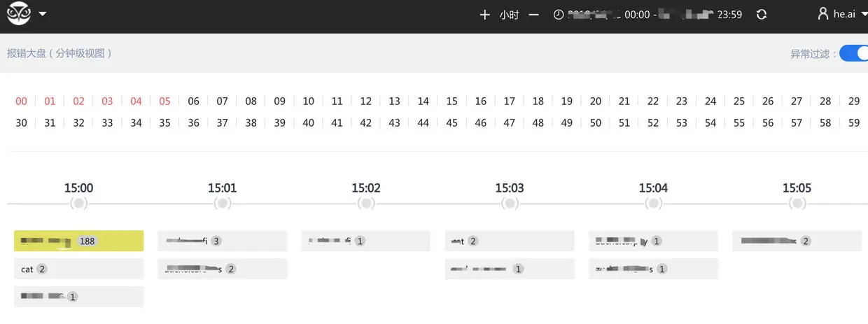Click the minus zoom-out icon
This screenshot has width=868, height=324.
pos(534,15)
